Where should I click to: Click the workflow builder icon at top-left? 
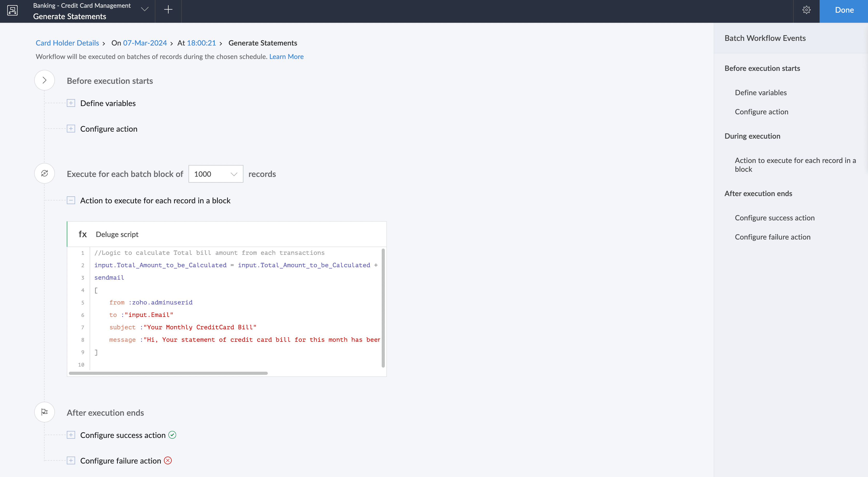tap(12, 10)
